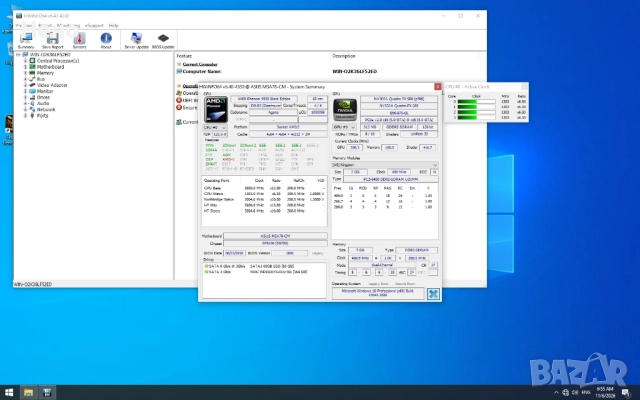Close the CPU #0 Active Clock window

tap(524, 87)
